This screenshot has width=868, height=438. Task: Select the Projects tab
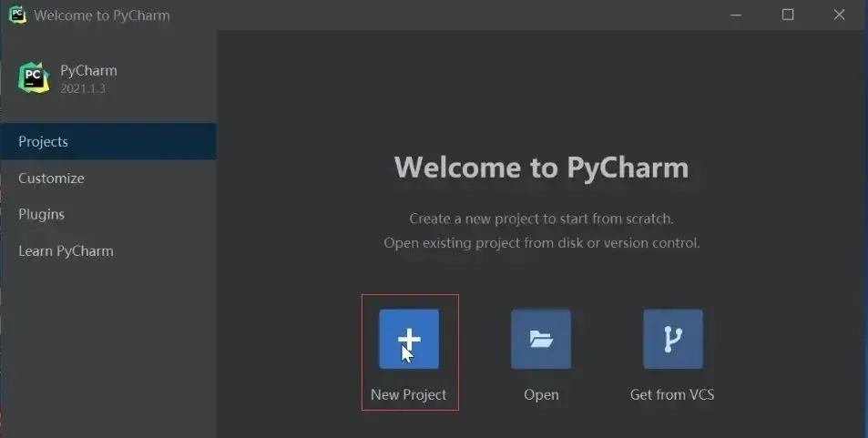[108, 142]
